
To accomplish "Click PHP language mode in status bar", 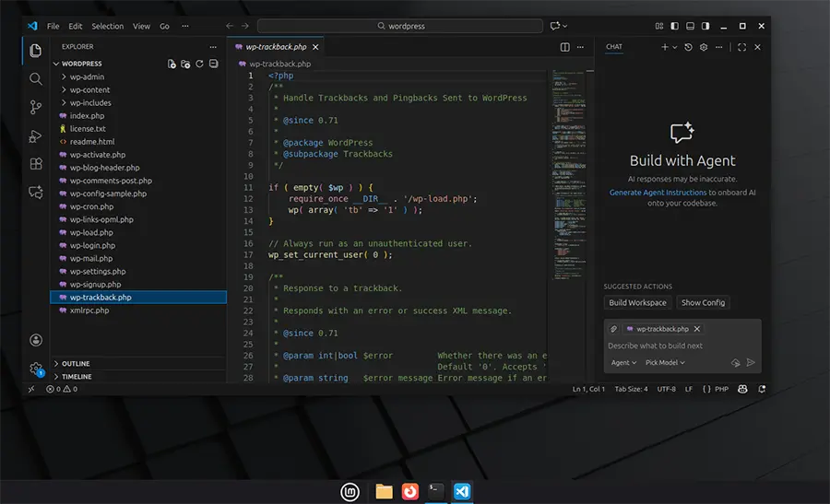I will coord(721,389).
